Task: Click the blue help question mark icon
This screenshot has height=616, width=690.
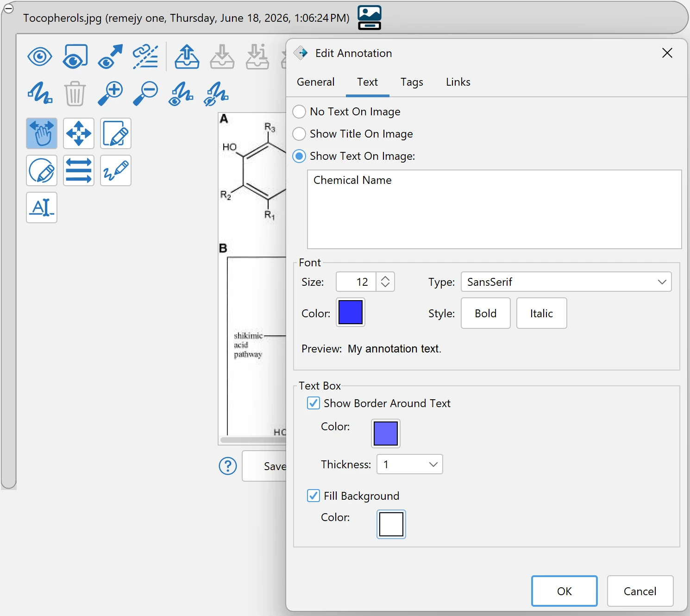Action: (x=228, y=466)
